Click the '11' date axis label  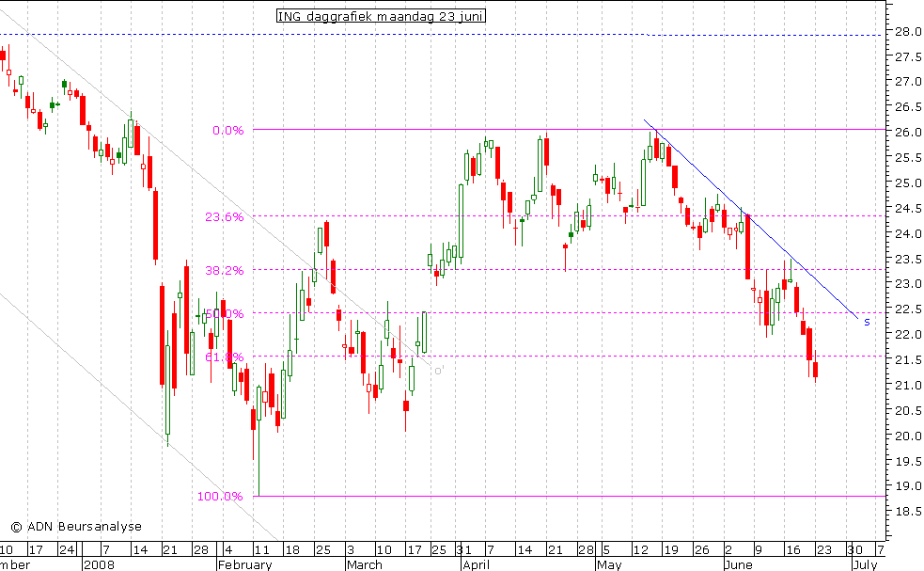pyautogui.click(x=261, y=549)
